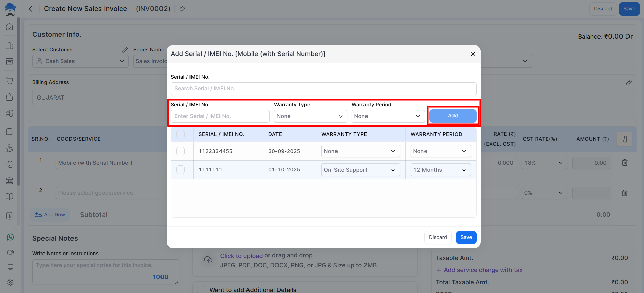
Task: Open WhatsApp icon in left sidebar
Action: tap(10, 237)
